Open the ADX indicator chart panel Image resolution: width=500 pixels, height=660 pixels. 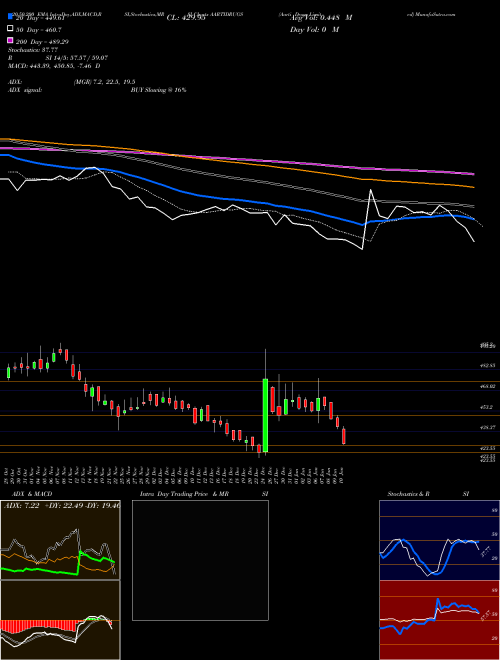60,540
